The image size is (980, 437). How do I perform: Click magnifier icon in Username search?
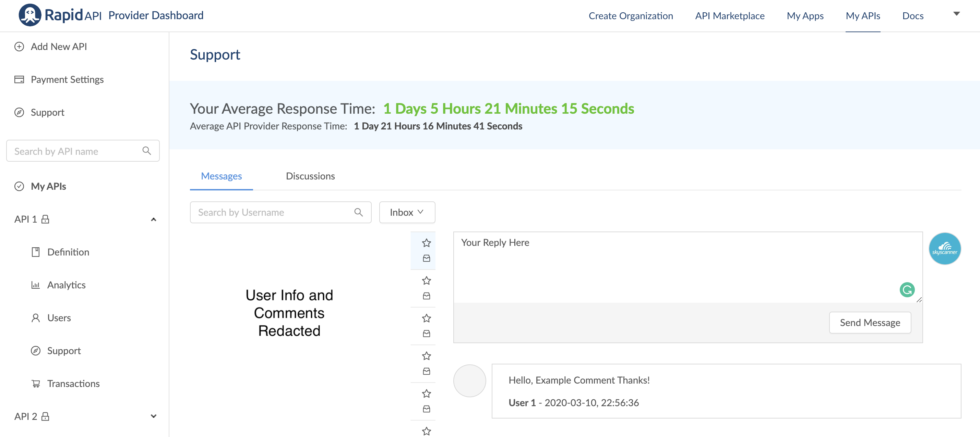coord(358,212)
